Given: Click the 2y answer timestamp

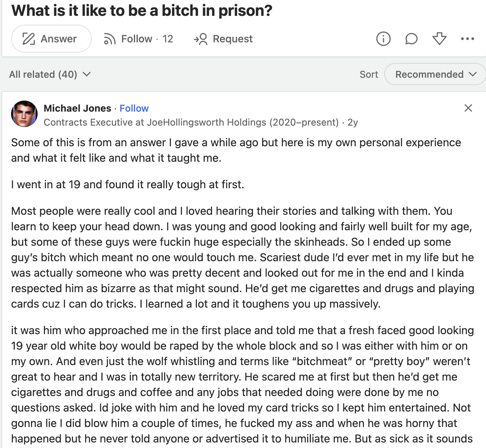Looking at the screenshot, I should point(353,122).
